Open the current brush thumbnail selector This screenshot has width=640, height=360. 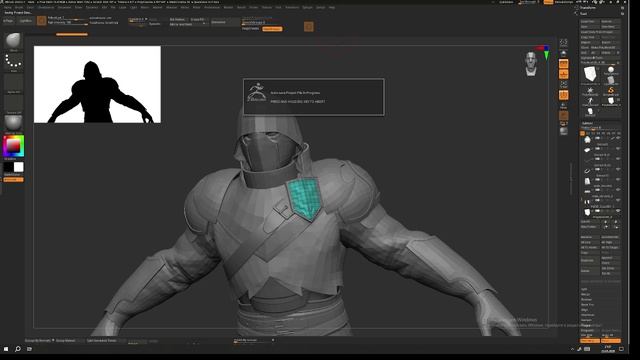coord(13,41)
